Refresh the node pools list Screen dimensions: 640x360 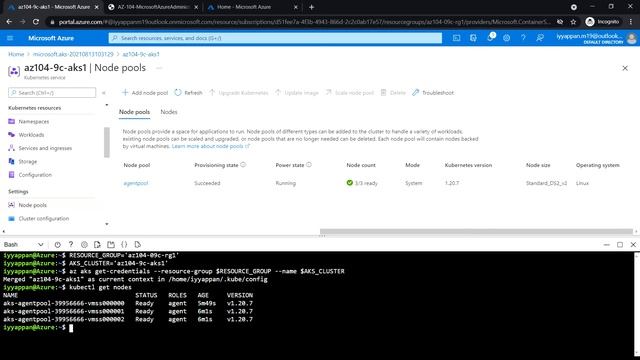(188, 93)
